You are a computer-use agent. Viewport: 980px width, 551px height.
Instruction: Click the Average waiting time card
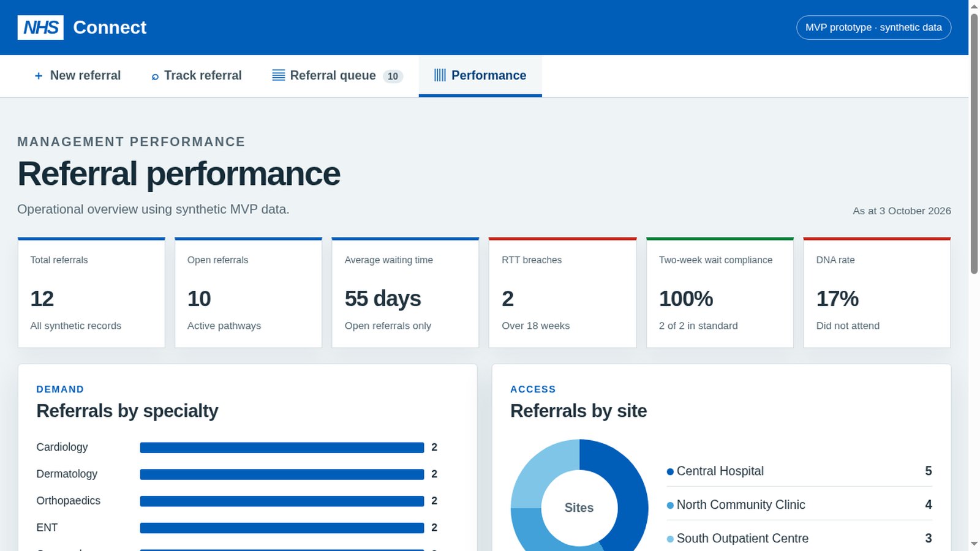click(x=405, y=293)
